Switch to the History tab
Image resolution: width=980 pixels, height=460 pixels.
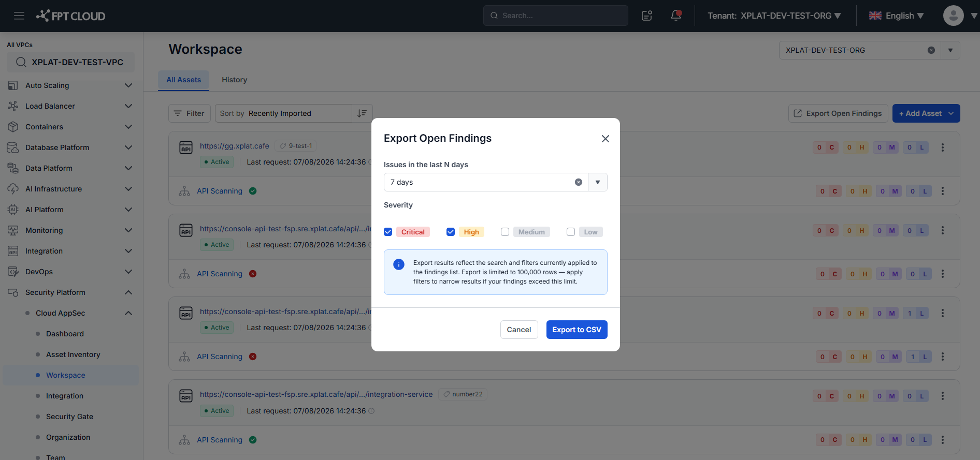click(234, 80)
